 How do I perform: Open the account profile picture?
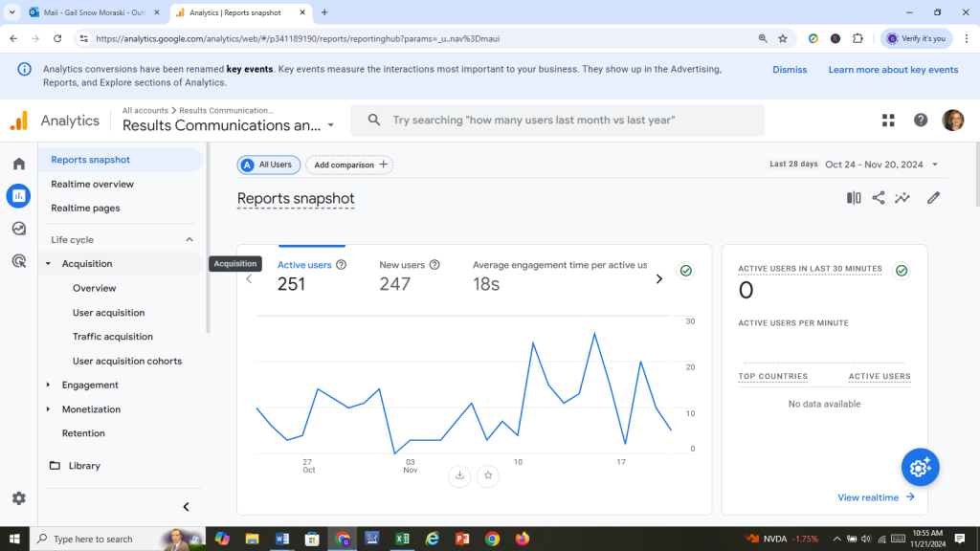(952, 120)
